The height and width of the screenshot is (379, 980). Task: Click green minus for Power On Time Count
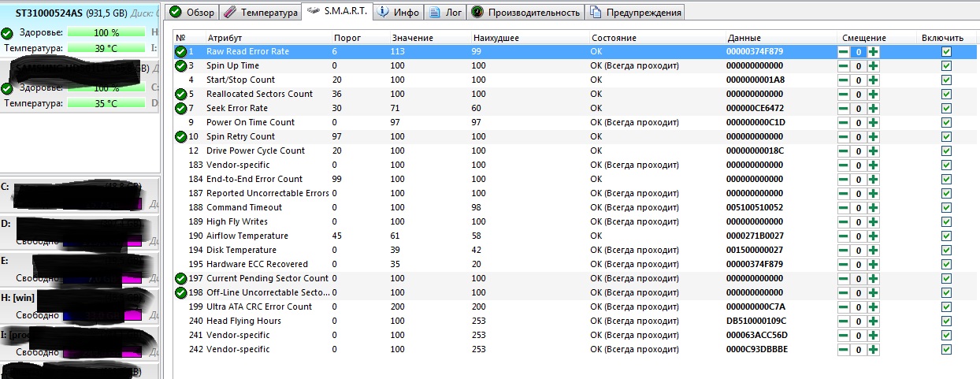coord(844,123)
